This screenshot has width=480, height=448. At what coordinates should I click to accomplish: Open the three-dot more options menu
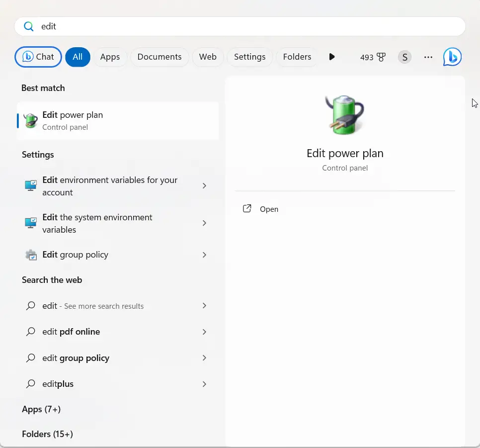point(428,57)
